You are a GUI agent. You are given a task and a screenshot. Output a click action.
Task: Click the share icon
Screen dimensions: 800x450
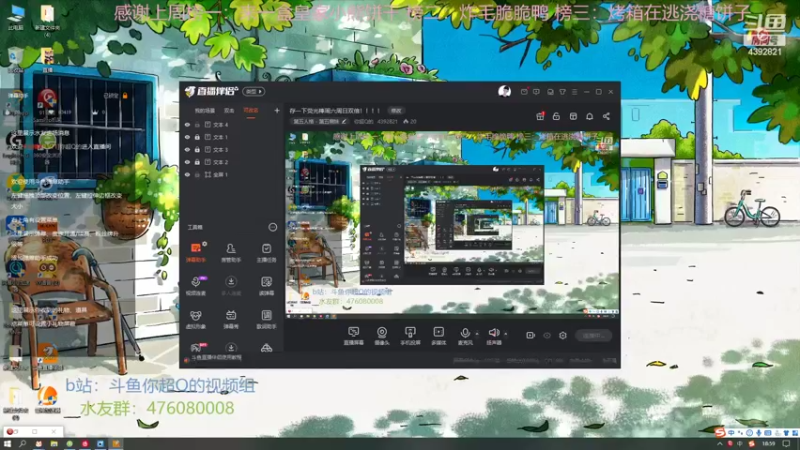(606, 116)
